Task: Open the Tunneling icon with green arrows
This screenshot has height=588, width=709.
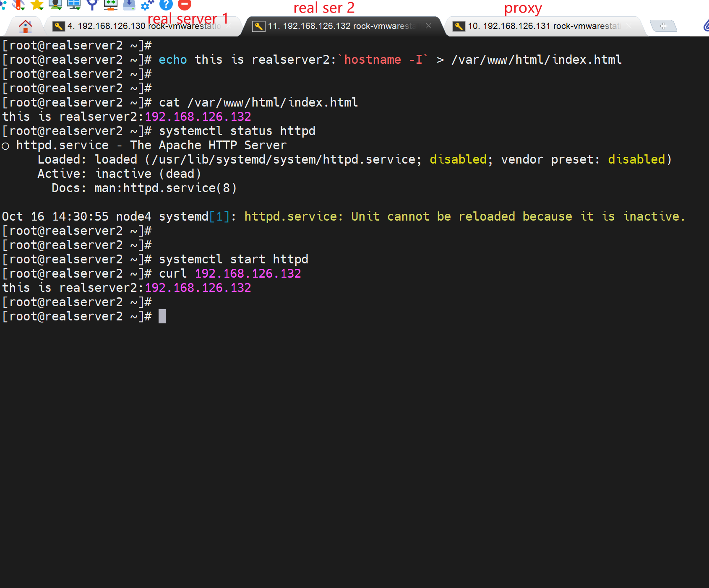Action: 111,5
